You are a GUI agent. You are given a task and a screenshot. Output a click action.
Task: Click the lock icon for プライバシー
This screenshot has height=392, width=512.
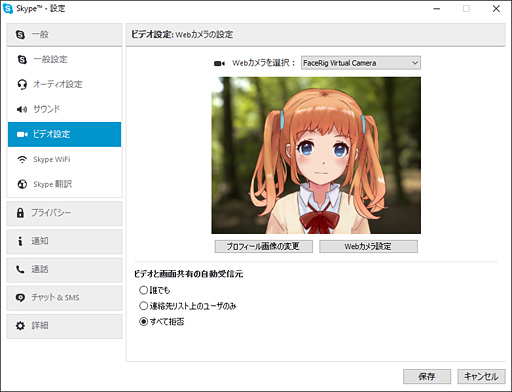pos(20,213)
